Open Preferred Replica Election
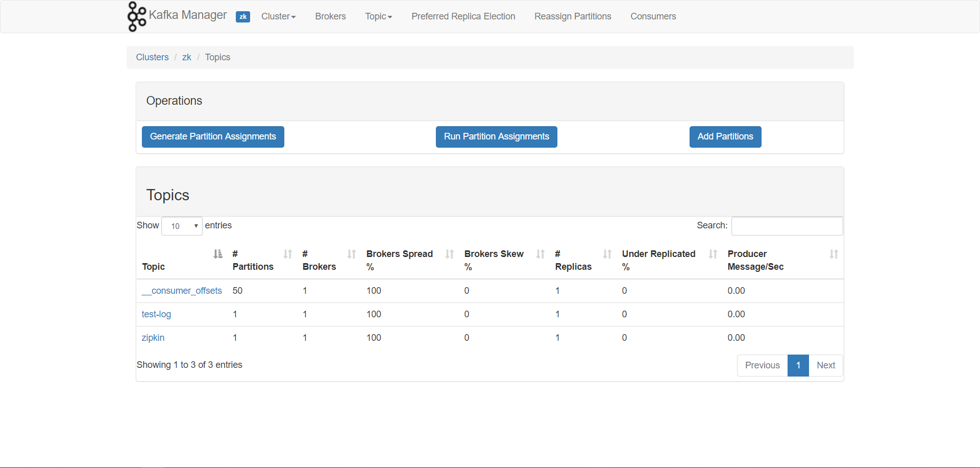 [463, 16]
